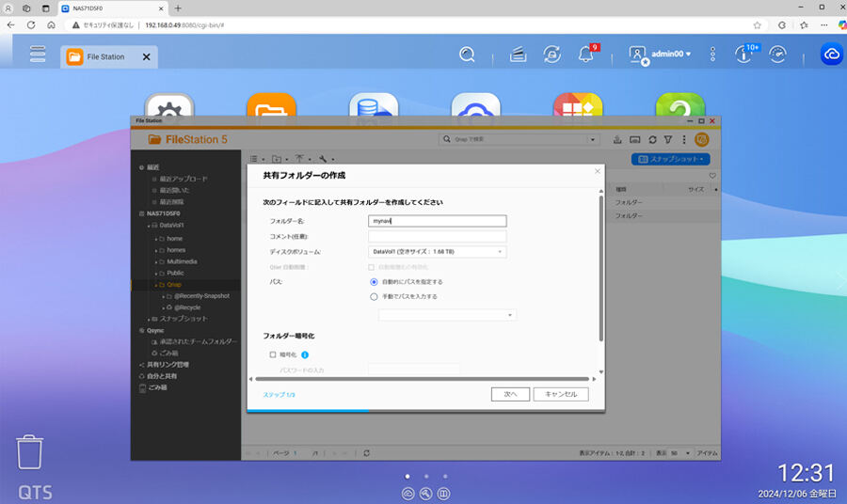Image resolution: width=847 pixels, height=504 pixels.
Task: Expand the スナップショット tree node
Action: pos(149,320)
